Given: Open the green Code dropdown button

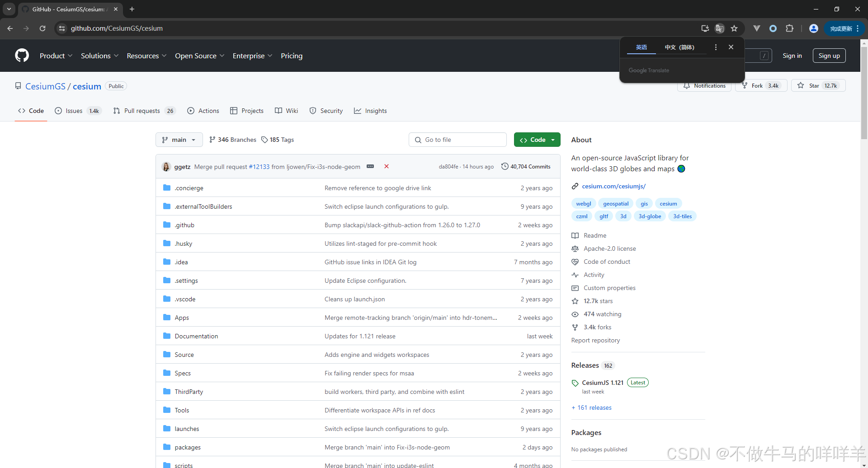Looking at the screenshot, I should [x=537, y=140].
